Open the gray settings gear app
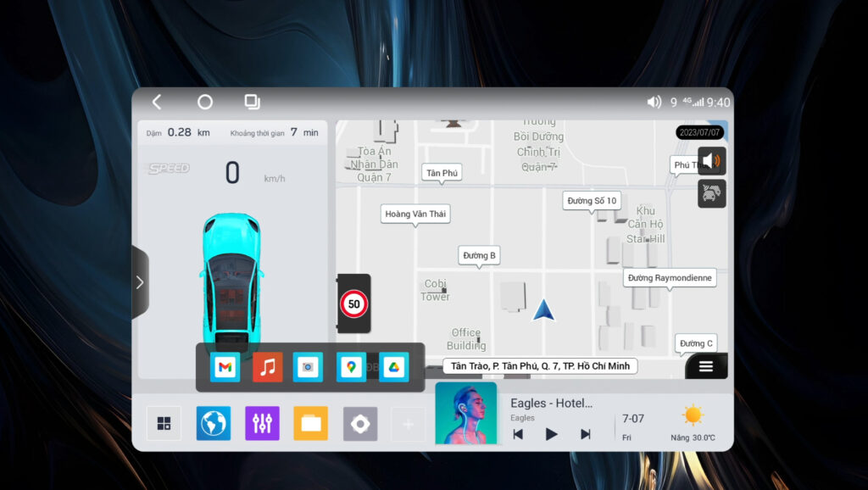Screen dimensions: 868x490 [360, 423]
